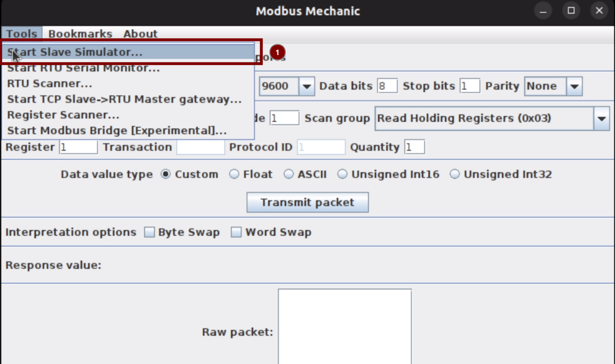Minimize the Modbus Mechanic window
The width and height of the screenshot is (615, 364).
(543, 11)
